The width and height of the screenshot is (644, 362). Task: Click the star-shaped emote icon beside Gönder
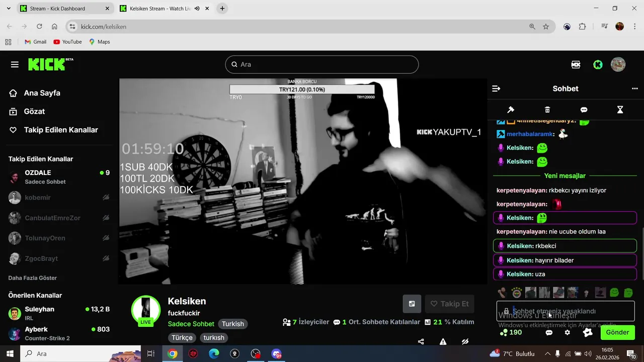pos(587,332)
